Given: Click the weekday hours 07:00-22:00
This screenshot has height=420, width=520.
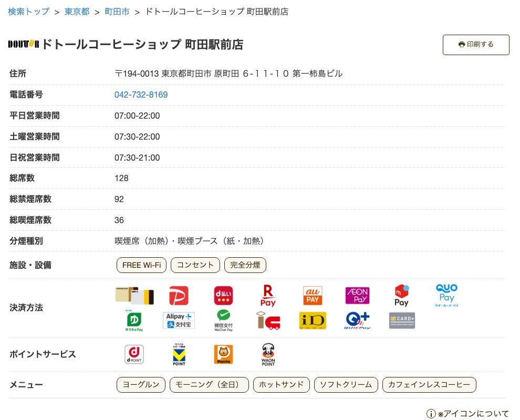Looking at the screenshot, I should (137, 115).
